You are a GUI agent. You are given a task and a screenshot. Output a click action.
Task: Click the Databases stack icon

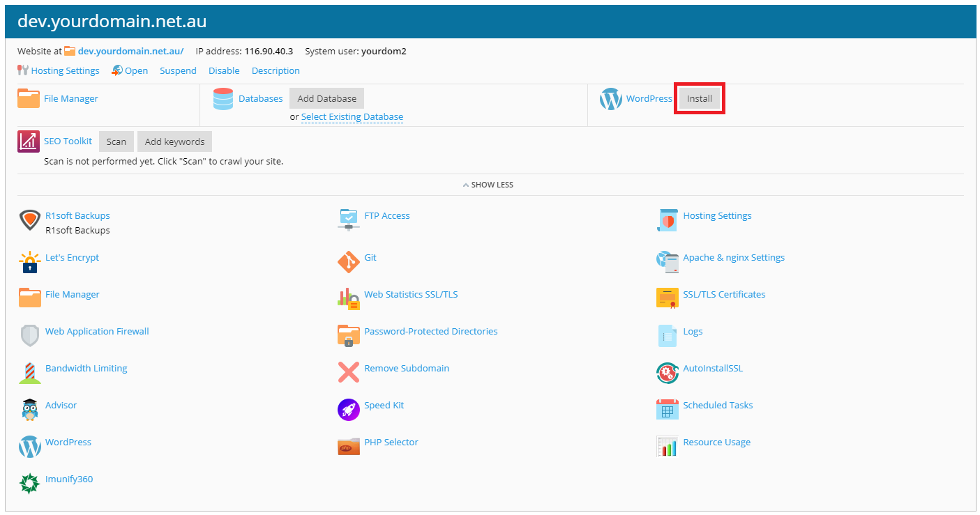(x=223, y=99)
